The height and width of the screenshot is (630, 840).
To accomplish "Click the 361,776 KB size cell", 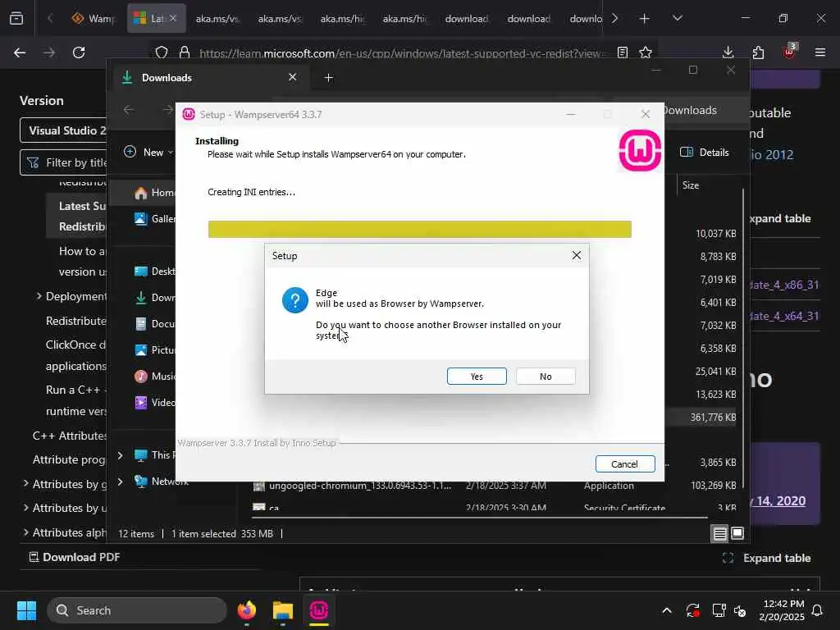I will click(x=713, y=418).
